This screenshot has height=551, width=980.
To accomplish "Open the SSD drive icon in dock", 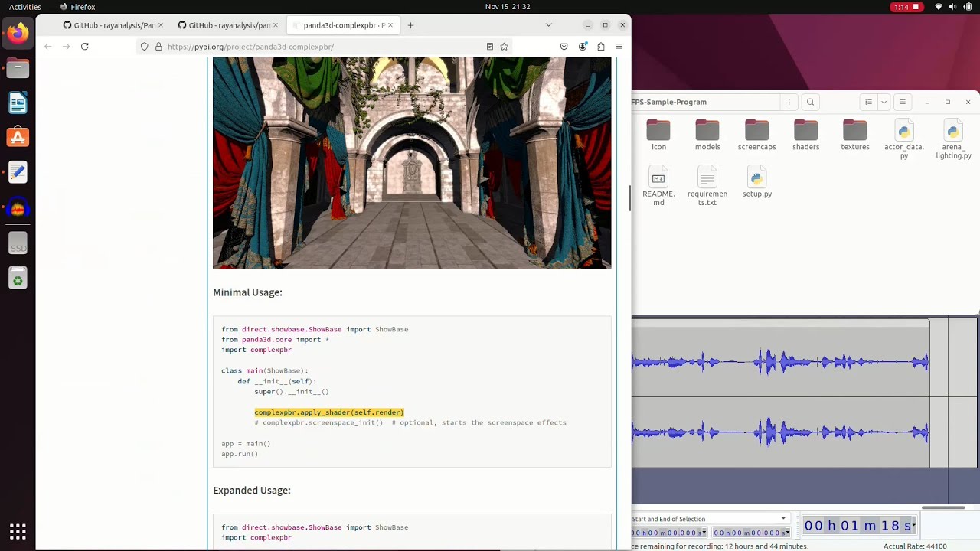I will (18, 243).
